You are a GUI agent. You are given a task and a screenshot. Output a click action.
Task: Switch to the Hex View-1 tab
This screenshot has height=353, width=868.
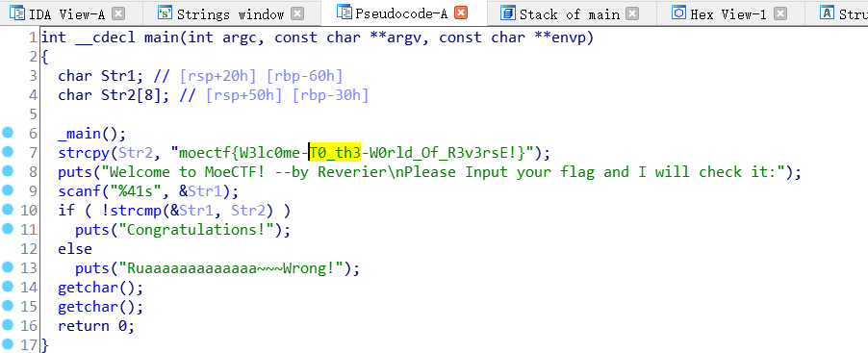click(728, 13)
